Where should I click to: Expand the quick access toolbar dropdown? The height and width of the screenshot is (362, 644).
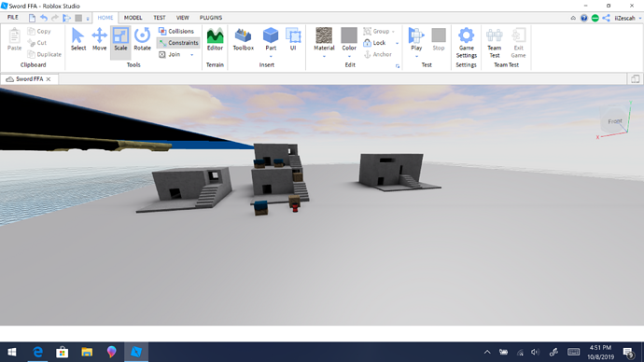click(x=88, y=18)
